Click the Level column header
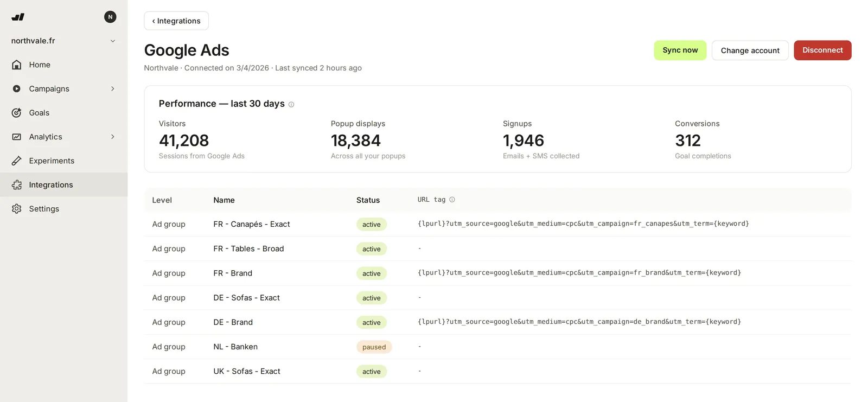 point(162,200)
